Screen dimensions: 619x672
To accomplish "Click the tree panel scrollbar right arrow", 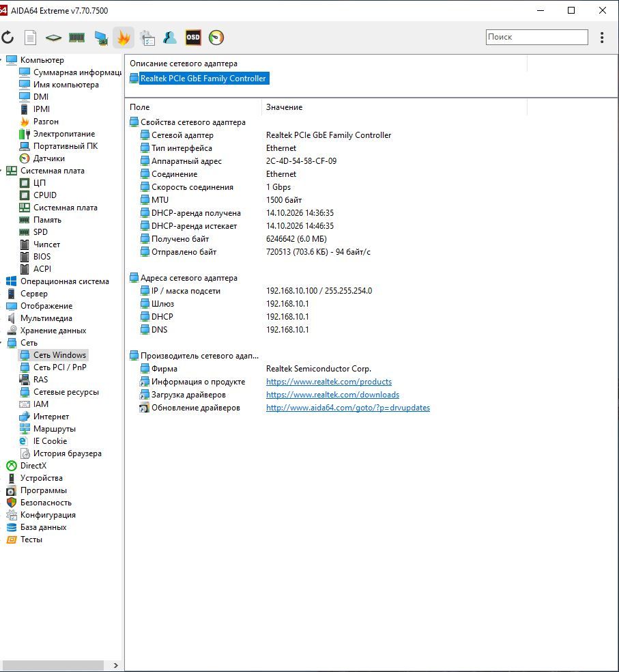I will (115, 665).
